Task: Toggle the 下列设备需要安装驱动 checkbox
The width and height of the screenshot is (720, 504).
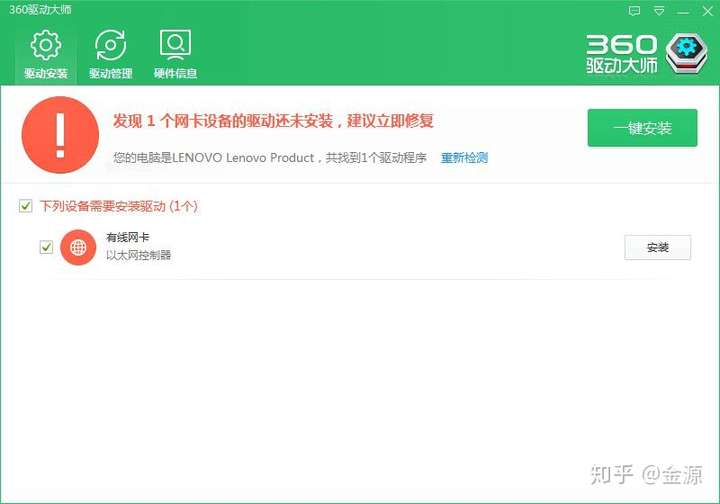Action: [26, 206]
